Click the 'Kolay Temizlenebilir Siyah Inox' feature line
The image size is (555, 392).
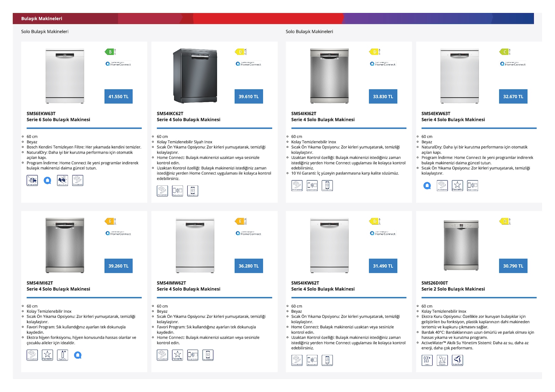(185, 142)
